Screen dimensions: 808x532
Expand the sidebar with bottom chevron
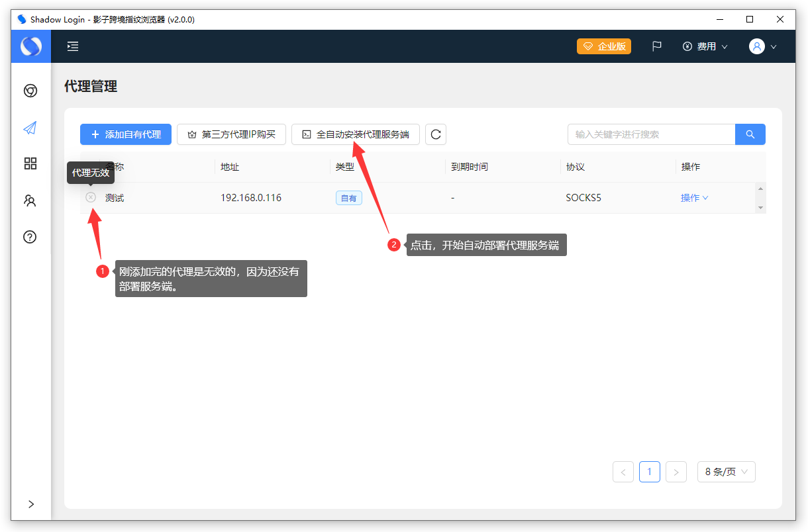tap(31, 504)
